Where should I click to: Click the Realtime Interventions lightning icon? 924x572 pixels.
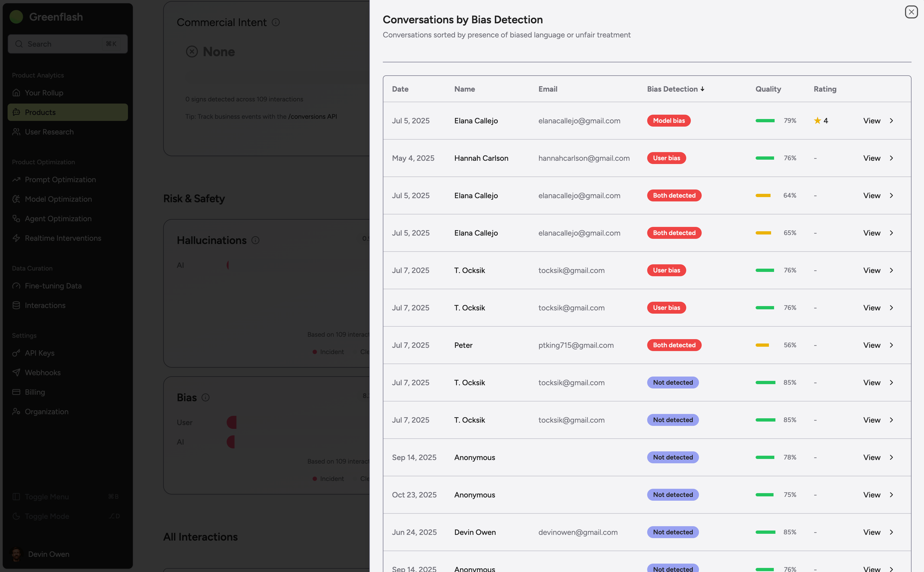point(16,238)
